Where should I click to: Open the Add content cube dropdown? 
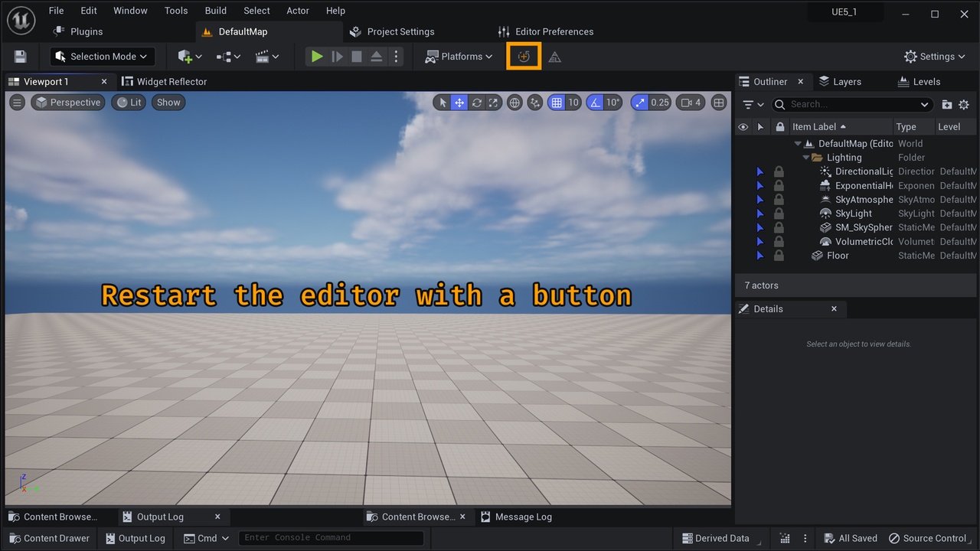(x=190, y=57)
